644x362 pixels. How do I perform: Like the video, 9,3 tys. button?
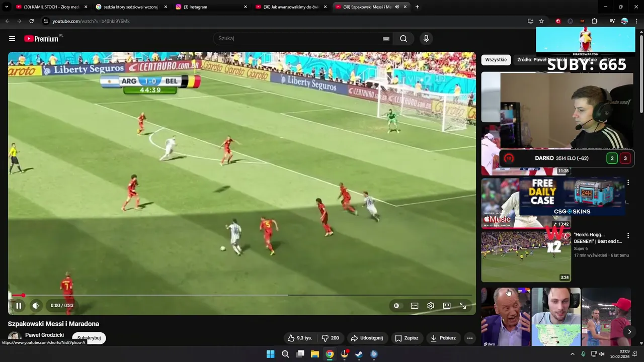click(x=300, y=338)
